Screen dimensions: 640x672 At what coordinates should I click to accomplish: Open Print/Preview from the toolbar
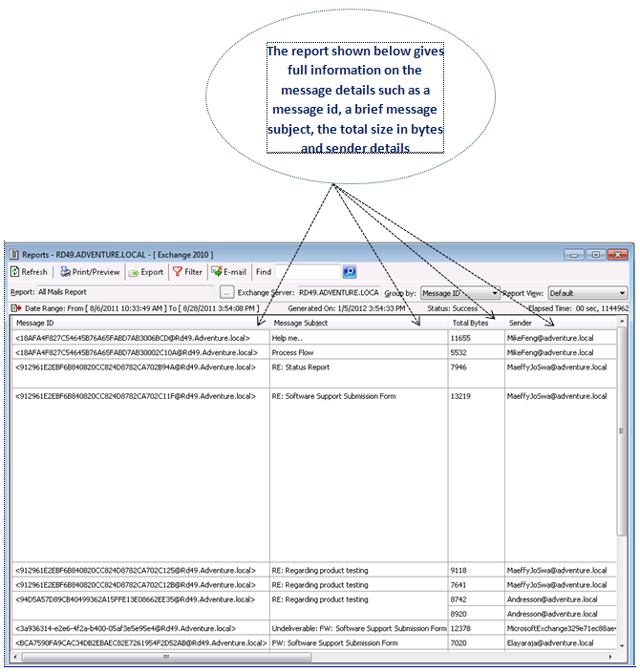[x=90, y=272]
